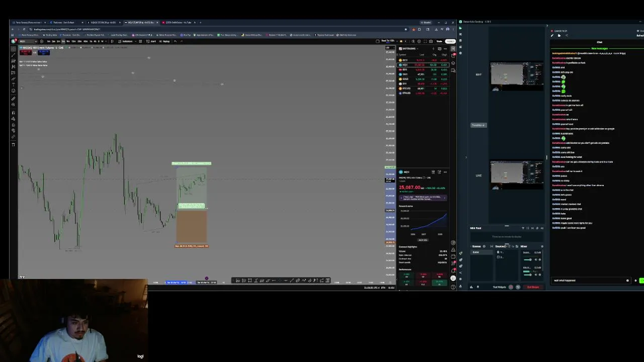This screenshot has height=362, width=644.
Task: Click the LIVE preview thumbnail
Action: [517, 175]
